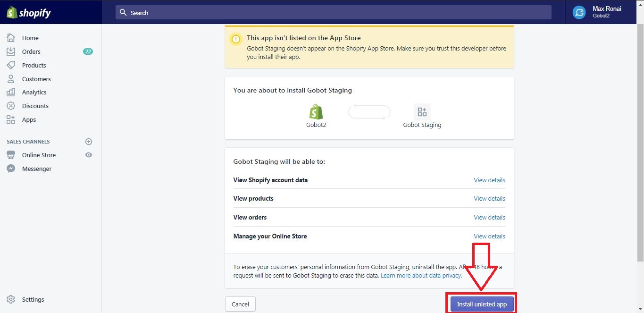644x313 pixels.
Task: Click the 'View orders' permission text
Action: pos(250,217)
